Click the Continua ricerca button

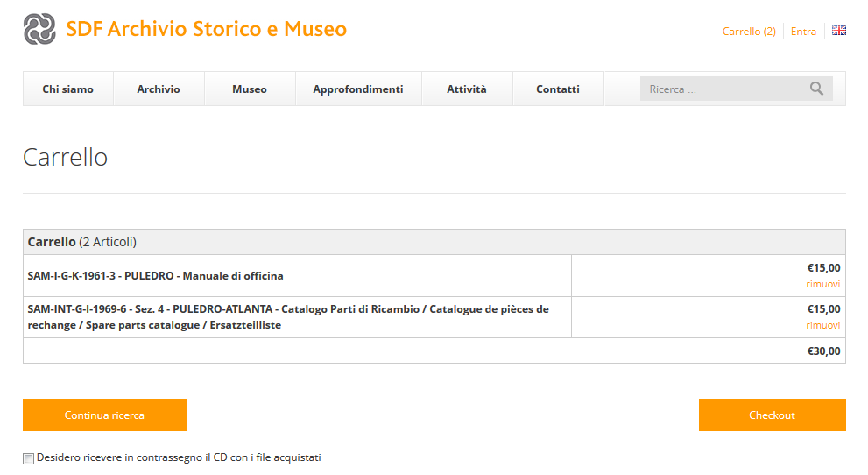(x=104, y=415)
